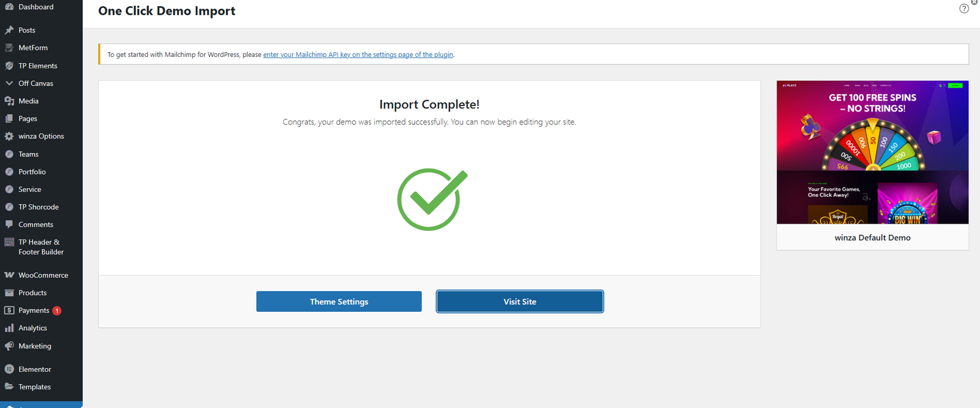980x408 pixels.
Task: Click the Service icon in sidebar
Action: [x=9, y=190]
